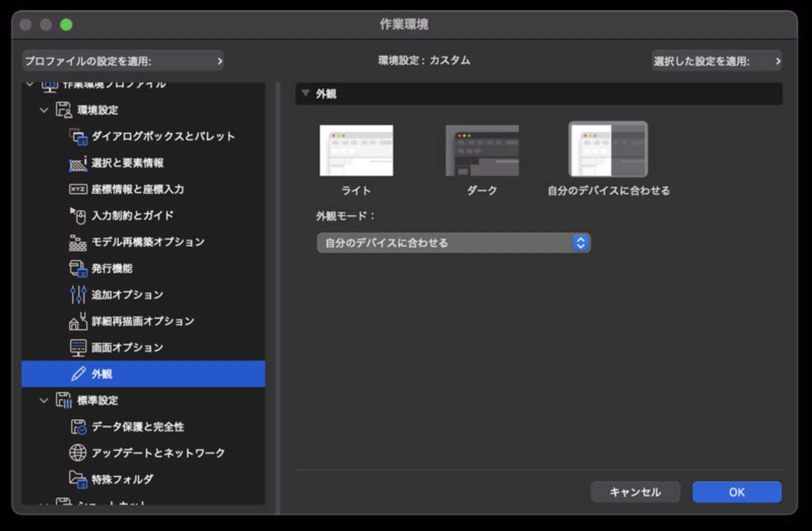The image size is (812, 531).
Task: Choose the ダーク appearance thumbnail
Action: point(482,150)
